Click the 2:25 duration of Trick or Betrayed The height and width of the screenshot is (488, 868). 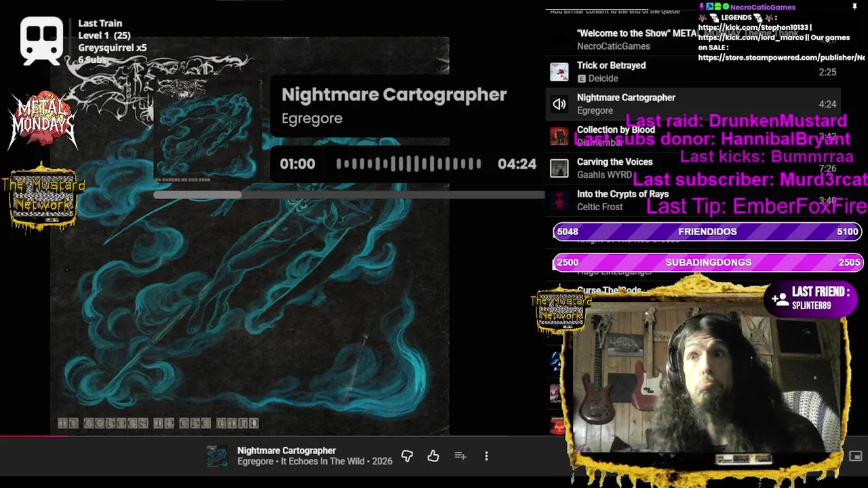(x=827, y=73)
